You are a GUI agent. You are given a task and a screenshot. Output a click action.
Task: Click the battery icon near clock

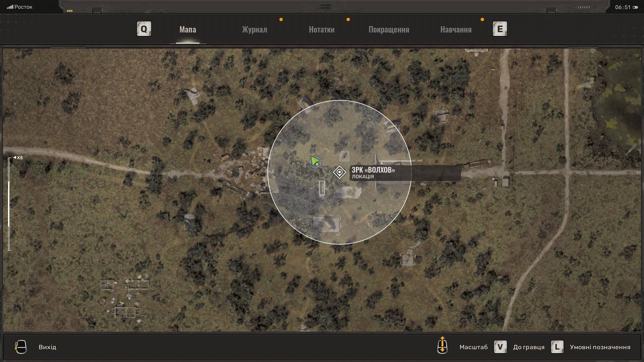[635, 7]
